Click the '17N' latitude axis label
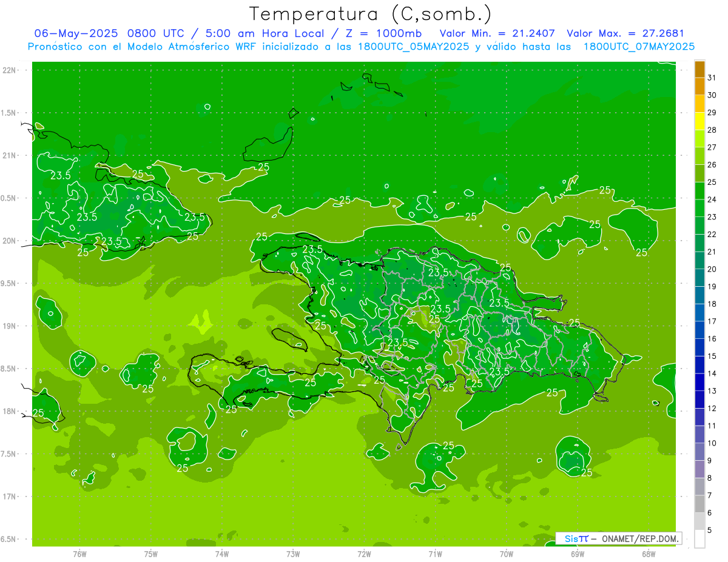 [10, 497]
